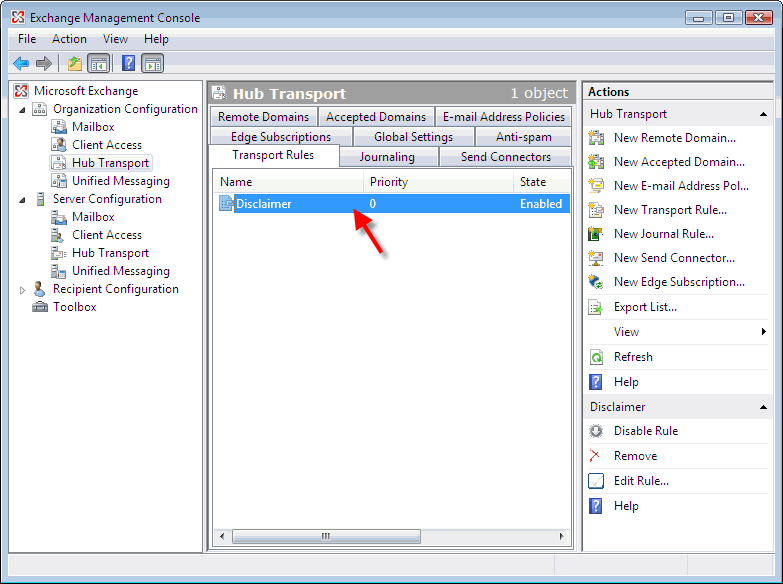
Task: Switch to the Remote Domains tab
Action: pos(264,116)
